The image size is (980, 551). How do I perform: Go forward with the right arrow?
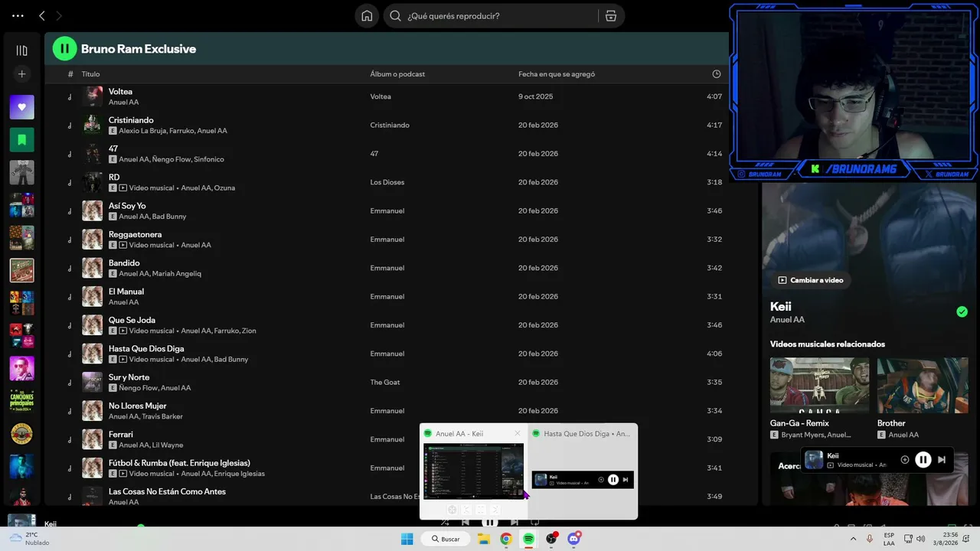click(59, 15)
